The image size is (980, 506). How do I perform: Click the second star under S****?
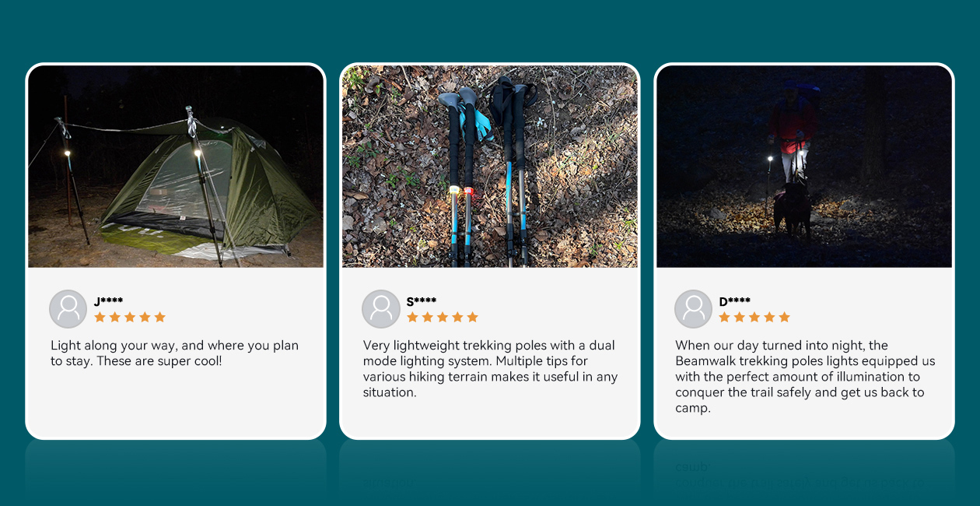click(427, 317)
